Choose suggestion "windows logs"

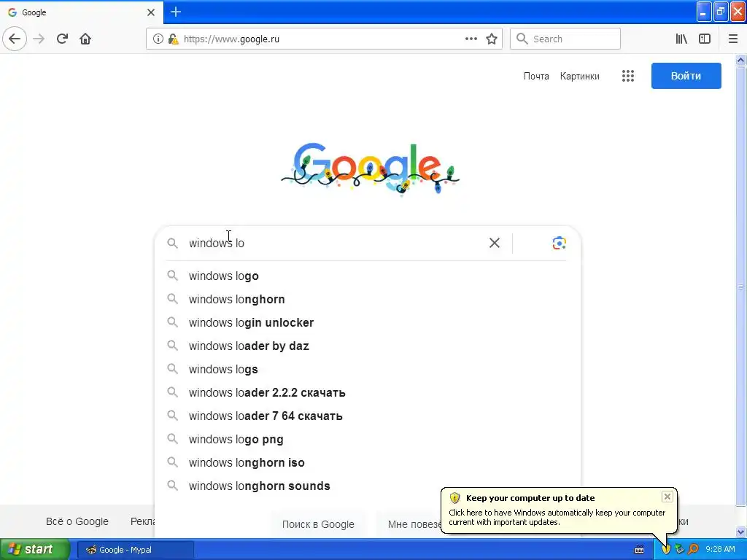click(x=368, y=369)
